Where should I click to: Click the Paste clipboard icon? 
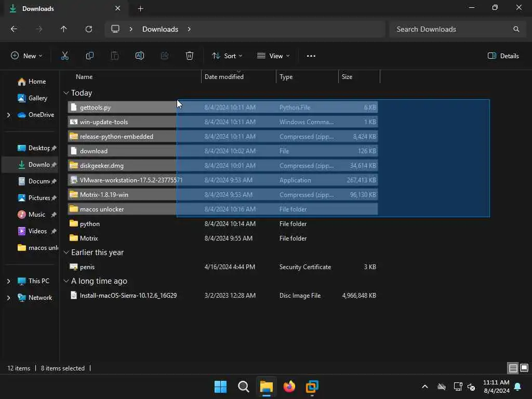pyautogui.click(x=115, y=56)
